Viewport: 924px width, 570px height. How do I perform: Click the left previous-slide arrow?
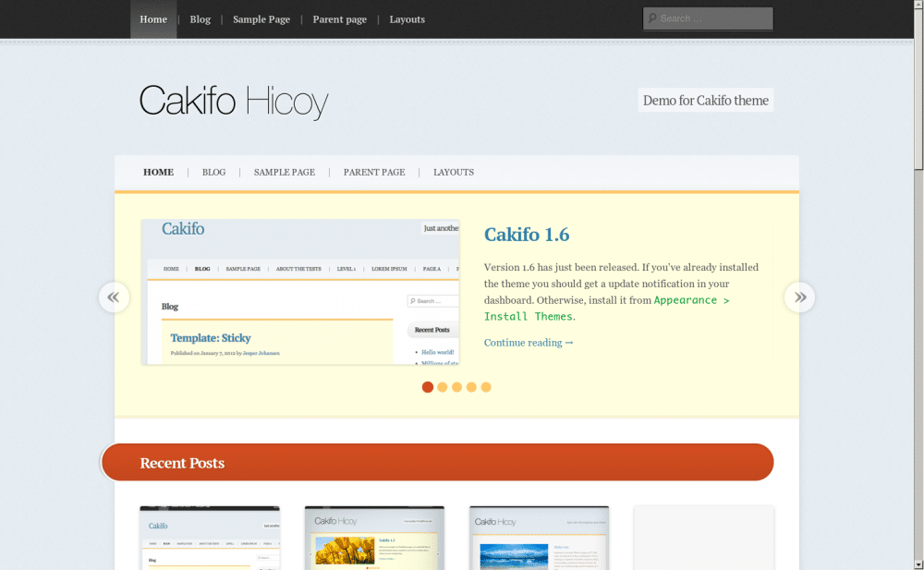114,297
